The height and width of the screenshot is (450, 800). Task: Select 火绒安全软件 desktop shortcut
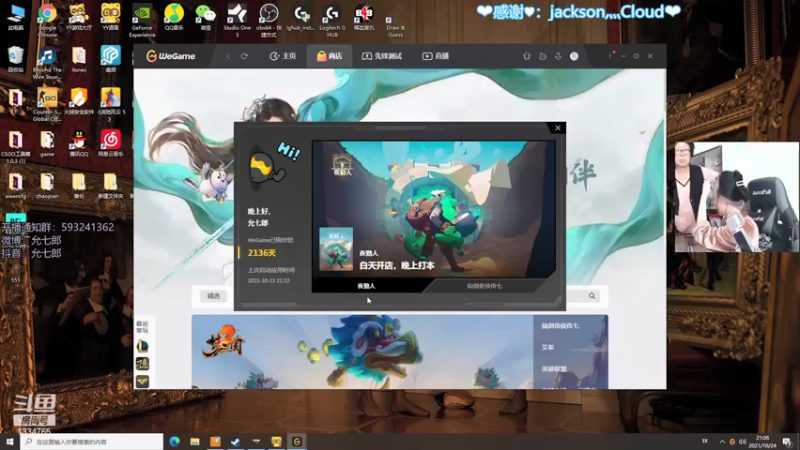(79, 101)
